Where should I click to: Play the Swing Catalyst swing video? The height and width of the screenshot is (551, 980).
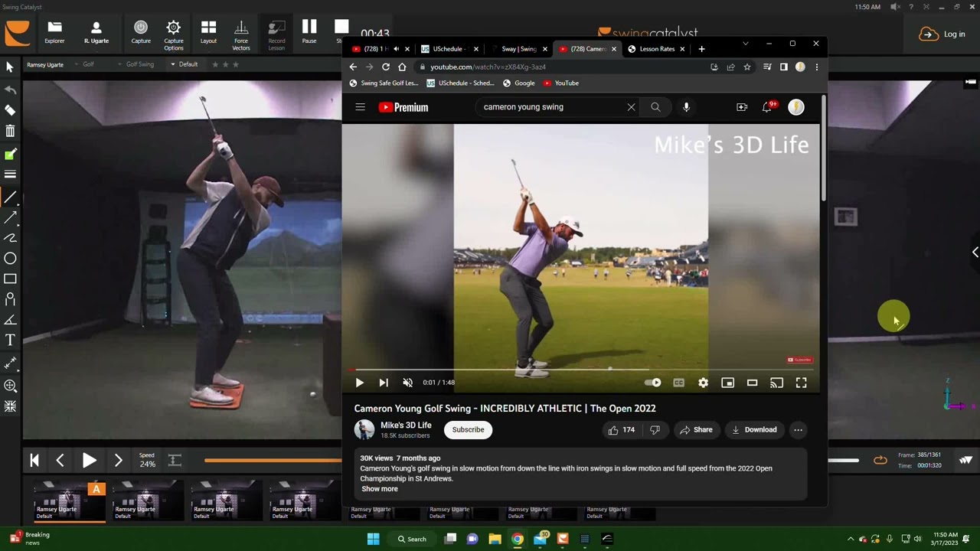click(x=89, y=460)
